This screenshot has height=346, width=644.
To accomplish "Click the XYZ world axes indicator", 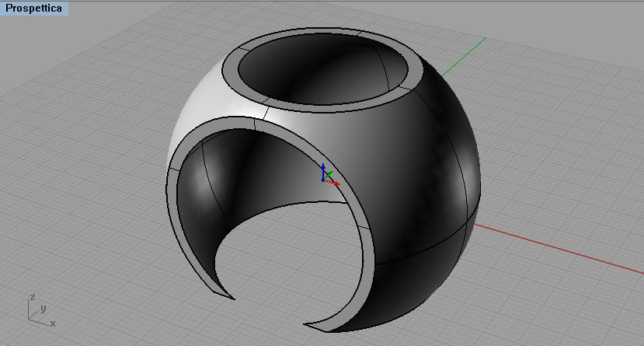I will (41, 311).
